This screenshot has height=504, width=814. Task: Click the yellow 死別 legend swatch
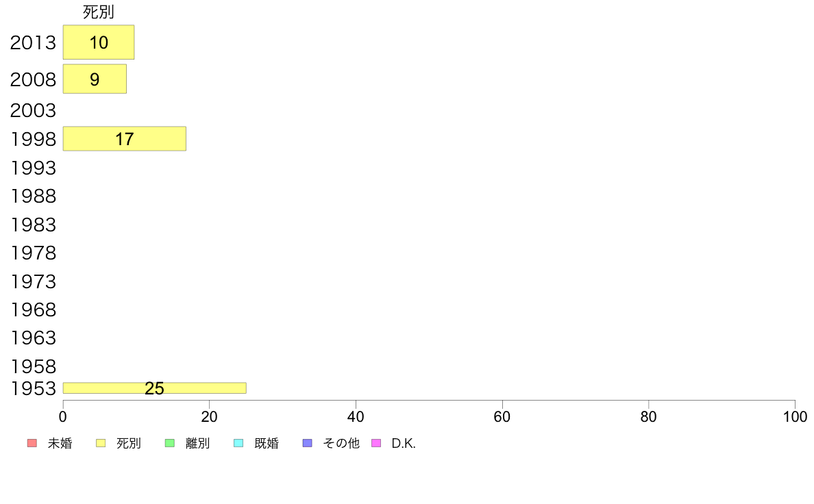[101, 443]
